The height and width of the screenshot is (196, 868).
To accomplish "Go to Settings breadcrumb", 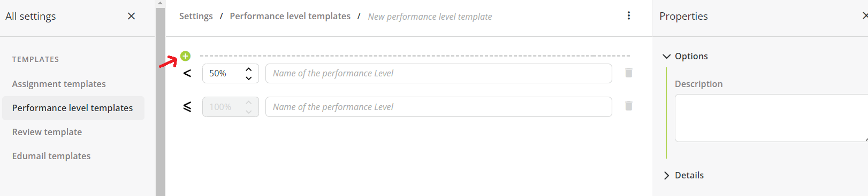I will click(x=196, y=16).
